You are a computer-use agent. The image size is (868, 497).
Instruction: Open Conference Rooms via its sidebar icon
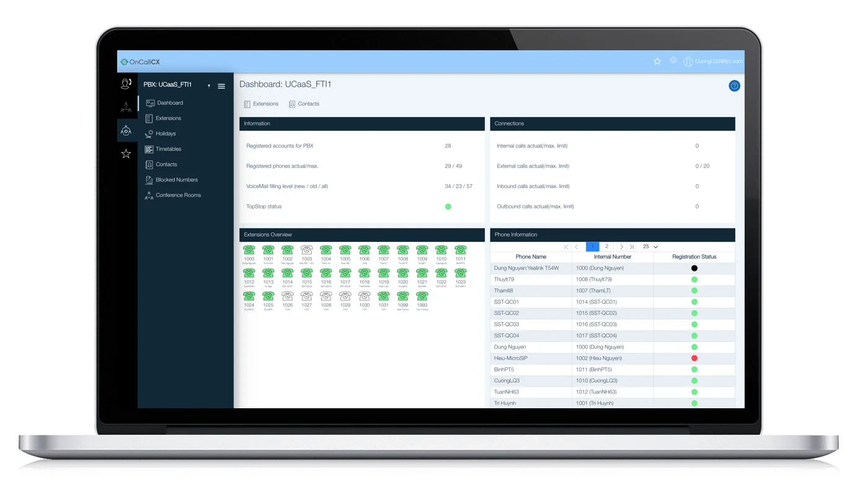pos(149,195)
